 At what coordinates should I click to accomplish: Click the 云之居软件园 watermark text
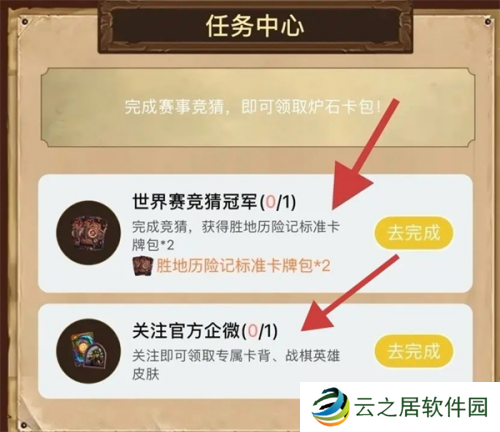421,407
